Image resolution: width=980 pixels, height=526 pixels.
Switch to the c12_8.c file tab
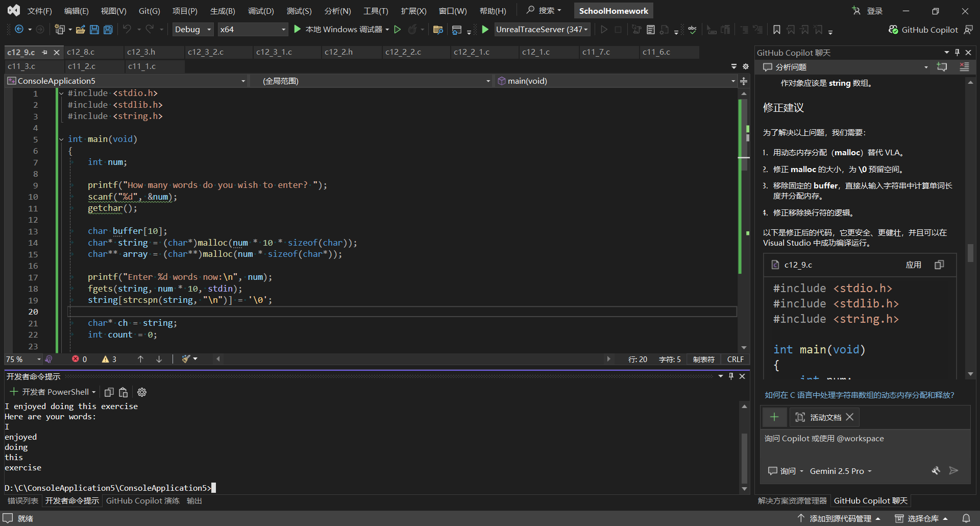pos(81,52)
